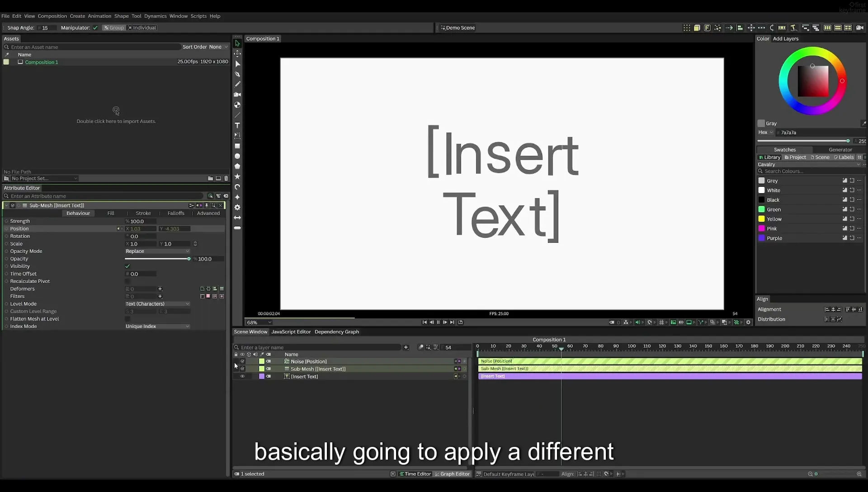868x492 pixels.
Task: Select the Pen tool
Action: pyautogui.click(x=237, y=74)
